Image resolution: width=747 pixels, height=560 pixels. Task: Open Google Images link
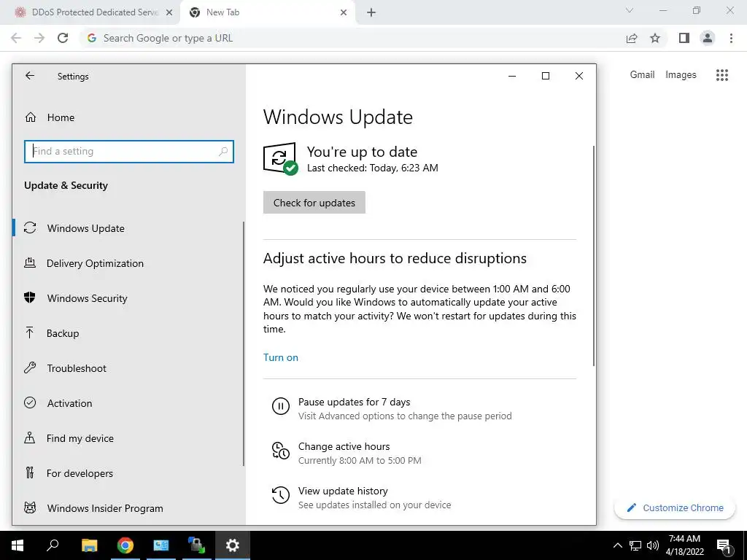(681, 75)
